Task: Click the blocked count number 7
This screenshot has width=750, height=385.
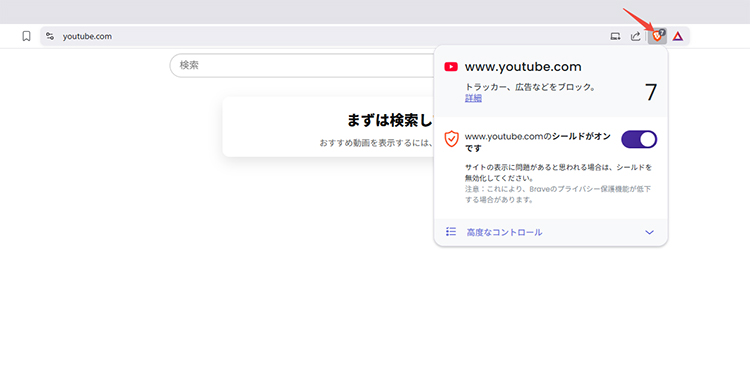Action: pos(651,92)
